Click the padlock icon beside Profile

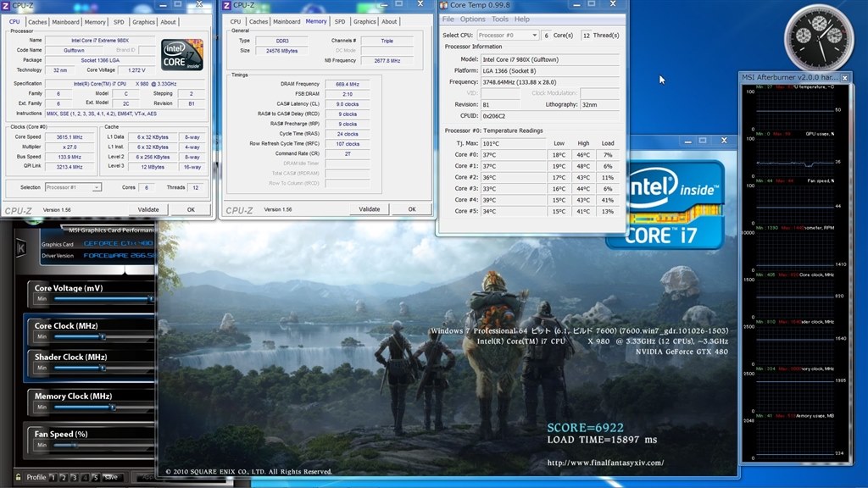point(17,477)
